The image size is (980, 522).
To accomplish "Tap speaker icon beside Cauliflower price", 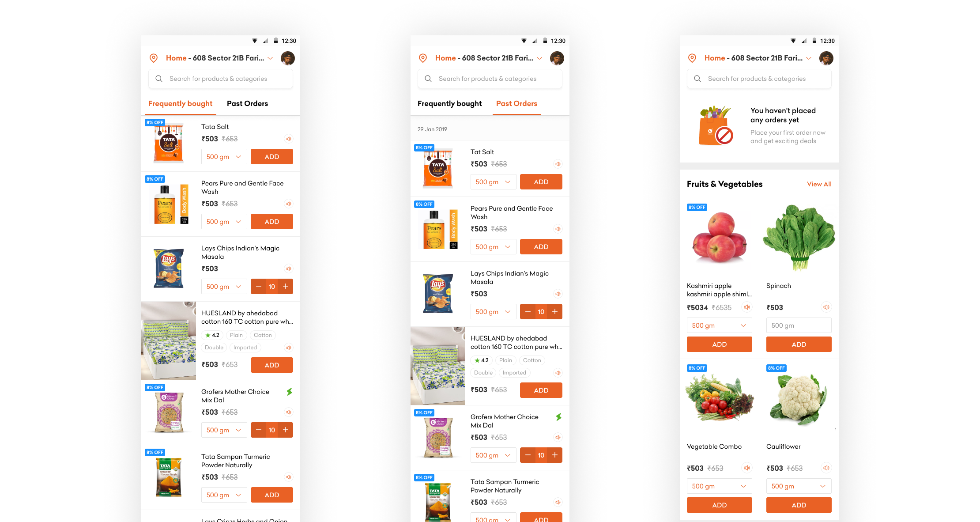I will [826, 468].
